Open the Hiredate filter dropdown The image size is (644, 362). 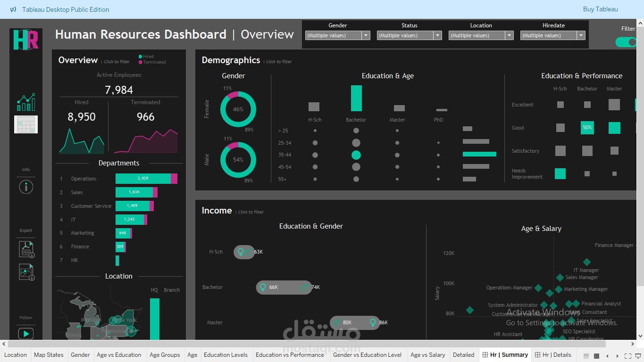(x=581, y=35)
